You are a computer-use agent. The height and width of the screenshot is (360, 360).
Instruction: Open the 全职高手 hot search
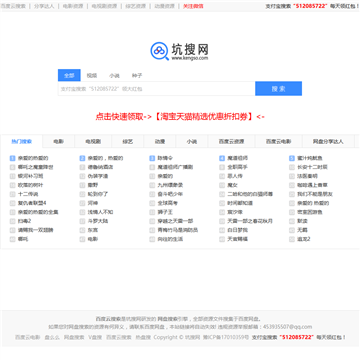pyautogui.click(x=238, y=167)
